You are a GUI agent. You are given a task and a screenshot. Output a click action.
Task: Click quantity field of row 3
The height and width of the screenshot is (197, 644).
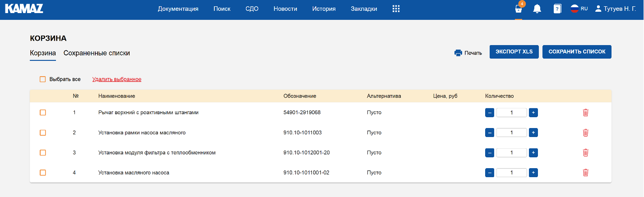click(511, 153)
